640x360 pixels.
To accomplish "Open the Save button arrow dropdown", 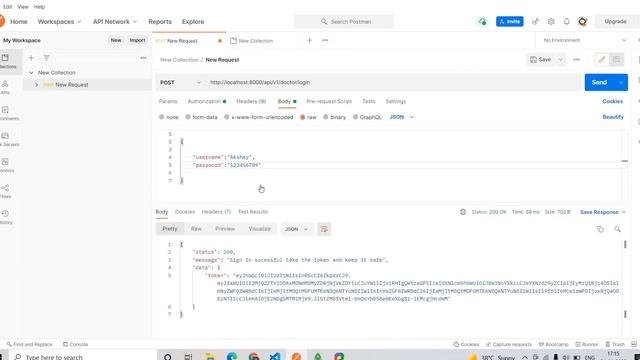I will (561, 60).
